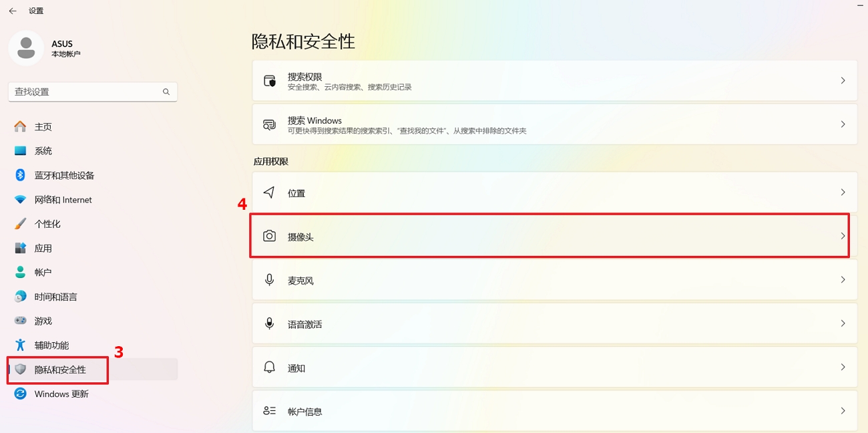Open the 帐户信息 permission settings
Screen dimensions: 868x433
pyautogui.click(x=554, y=411)
